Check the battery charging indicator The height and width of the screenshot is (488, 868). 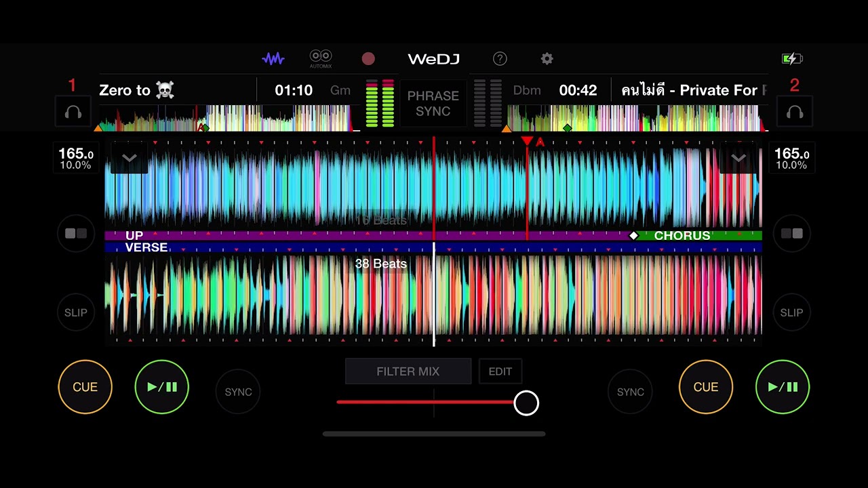(x=792, y=59)
